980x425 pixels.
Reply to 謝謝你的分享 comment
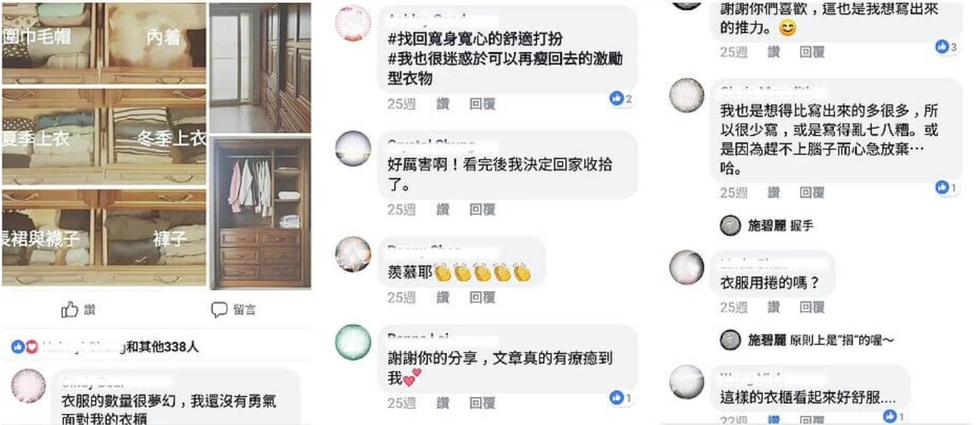(x=482, y=403)
